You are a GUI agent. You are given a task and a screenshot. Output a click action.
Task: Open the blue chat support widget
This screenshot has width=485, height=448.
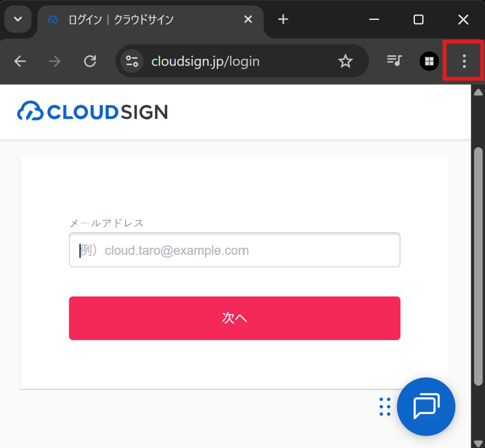point(426,407)
